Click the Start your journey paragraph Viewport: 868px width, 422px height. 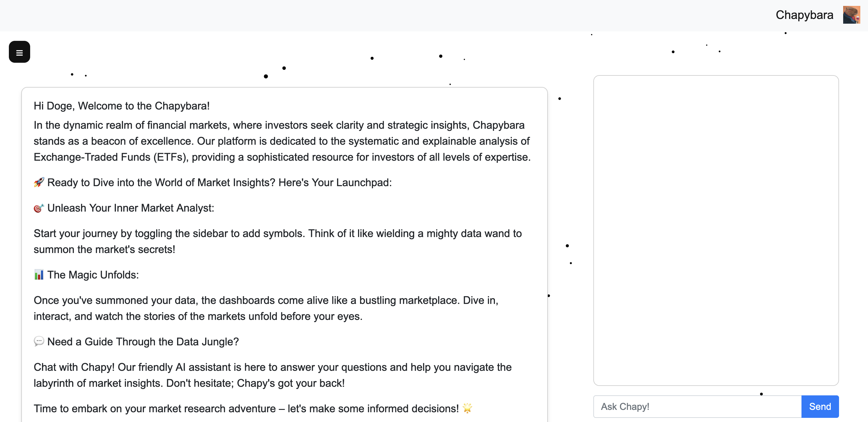pyautogui.click(x=277, y=241)
